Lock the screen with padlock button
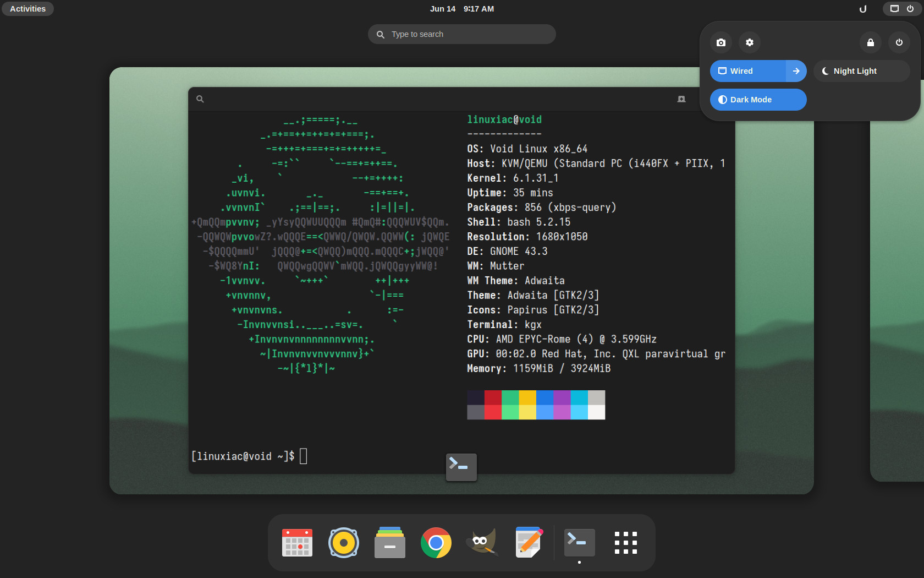924x578 pixels. coord(871,42)
